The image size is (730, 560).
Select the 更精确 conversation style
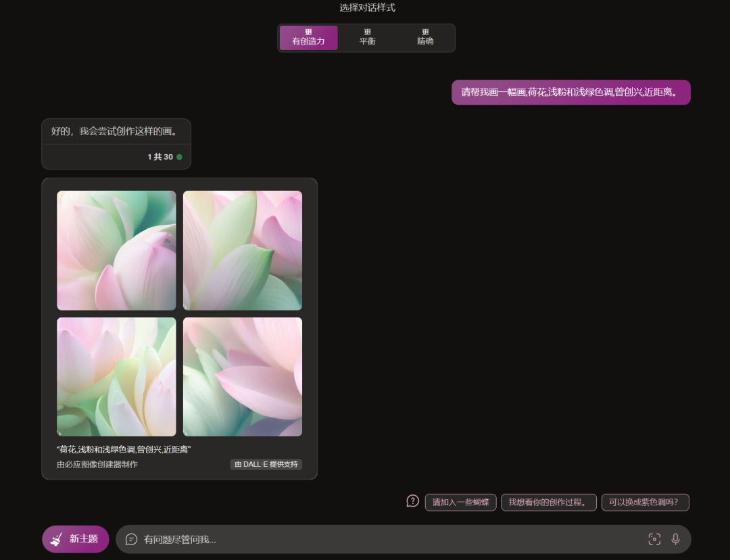pos(425,37)
